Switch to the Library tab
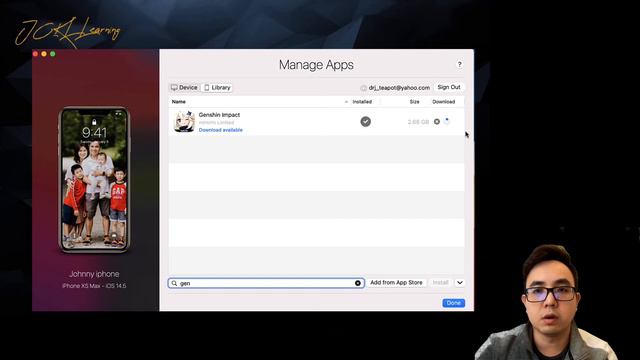The height and width of the screenshot is (360, 640). click(217, 87)
